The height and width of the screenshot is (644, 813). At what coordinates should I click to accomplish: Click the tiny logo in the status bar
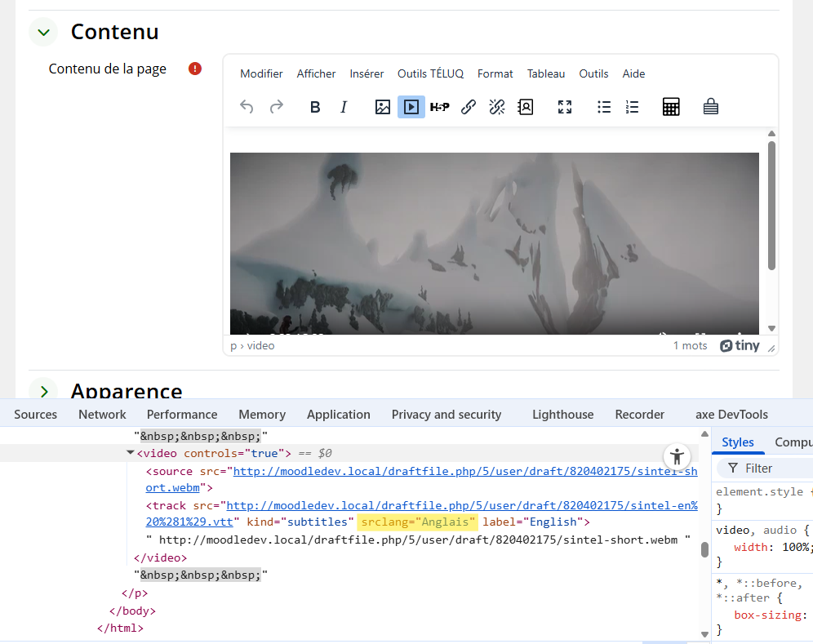point(740,345)
